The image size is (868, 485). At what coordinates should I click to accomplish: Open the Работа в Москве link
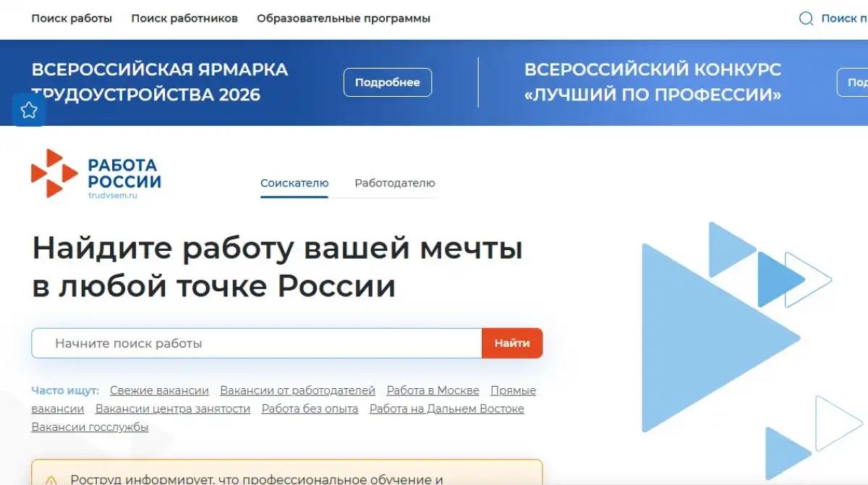(x=433, y=390)
